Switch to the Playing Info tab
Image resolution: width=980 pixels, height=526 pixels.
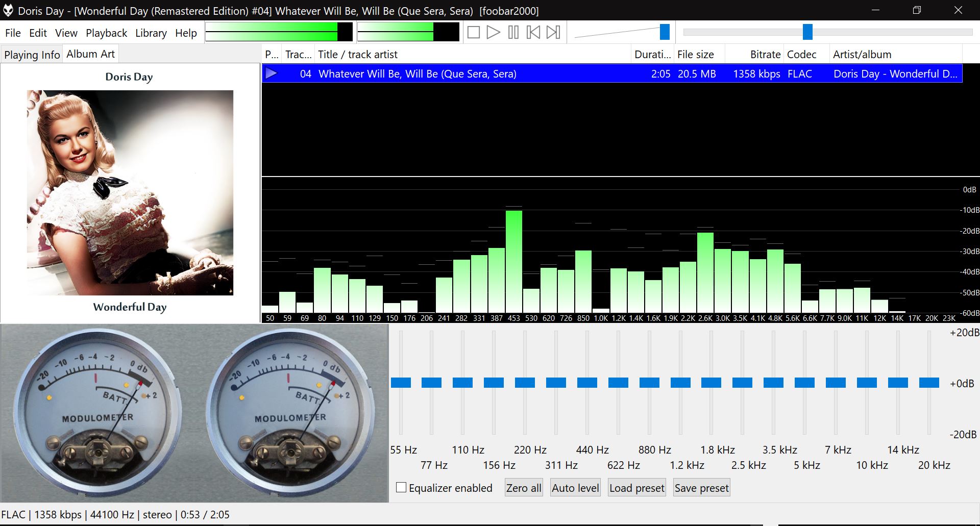(32, 55)
